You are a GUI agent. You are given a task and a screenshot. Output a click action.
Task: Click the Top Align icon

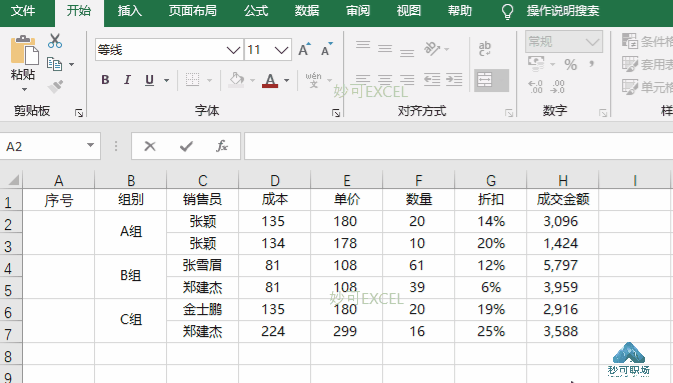[363, 45]
